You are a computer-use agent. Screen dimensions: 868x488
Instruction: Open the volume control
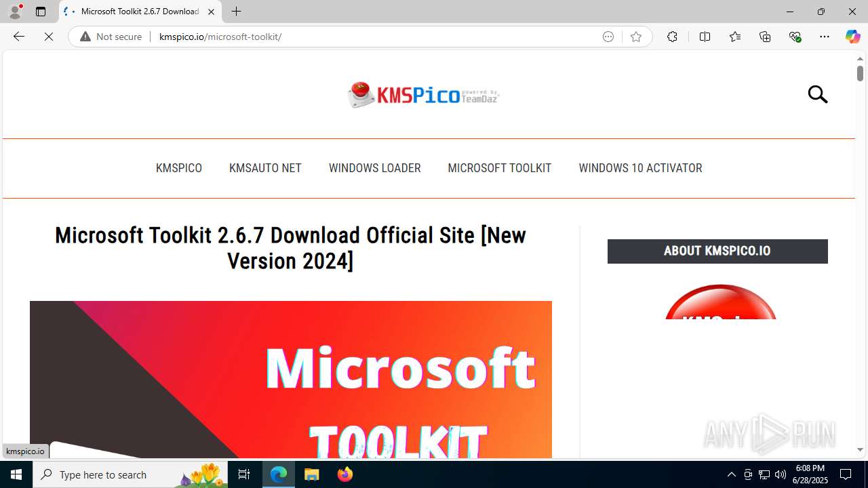(x=781, y=474)
